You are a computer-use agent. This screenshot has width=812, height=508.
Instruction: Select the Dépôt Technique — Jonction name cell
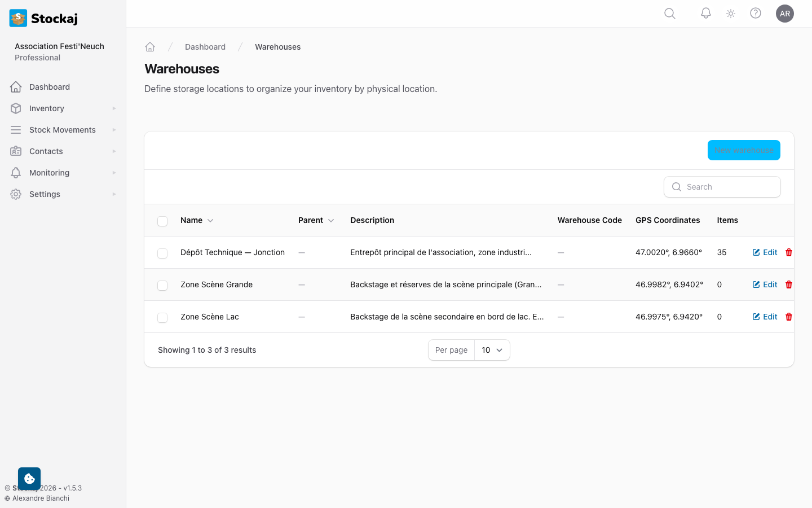232,252
